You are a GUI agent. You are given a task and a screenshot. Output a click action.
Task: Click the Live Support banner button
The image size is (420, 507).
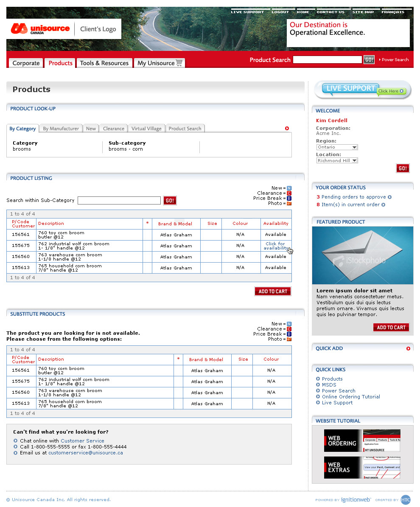click(x=363, y=90)
